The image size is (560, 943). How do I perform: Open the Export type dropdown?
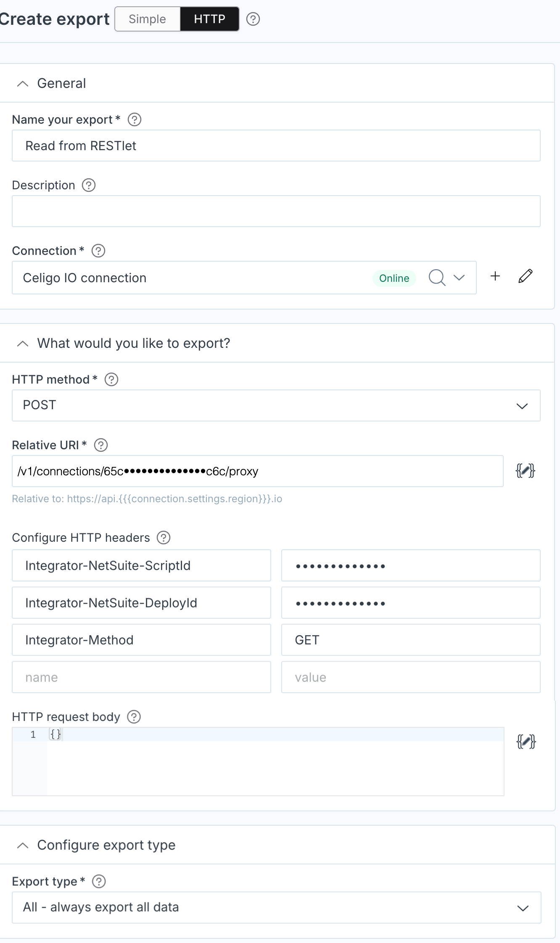point(276,908)
